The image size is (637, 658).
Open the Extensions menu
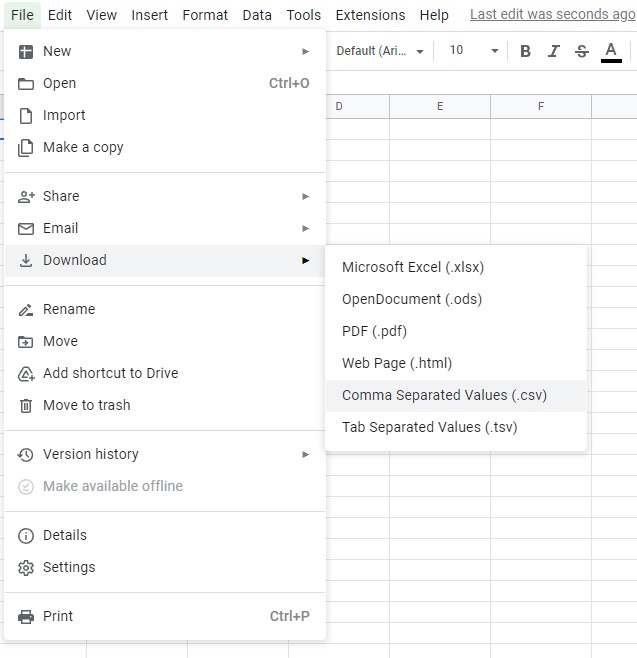(370, 15)
